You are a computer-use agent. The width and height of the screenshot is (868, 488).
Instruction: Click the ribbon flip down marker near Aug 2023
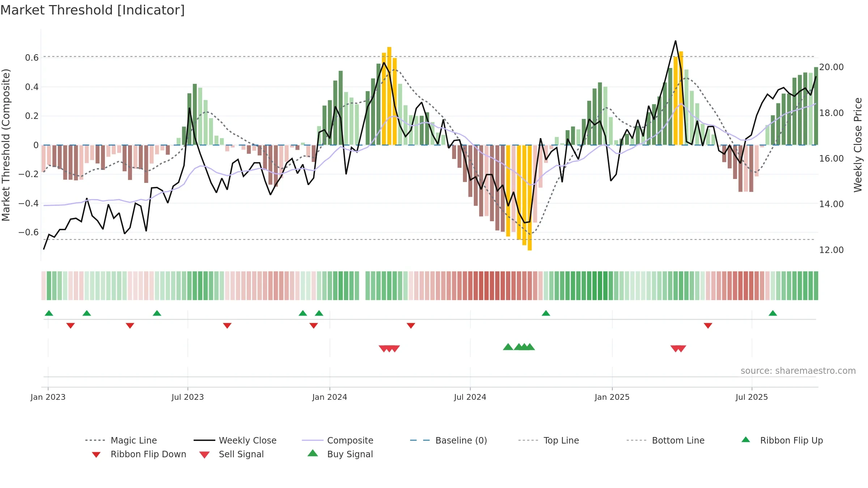coord(227,326)
